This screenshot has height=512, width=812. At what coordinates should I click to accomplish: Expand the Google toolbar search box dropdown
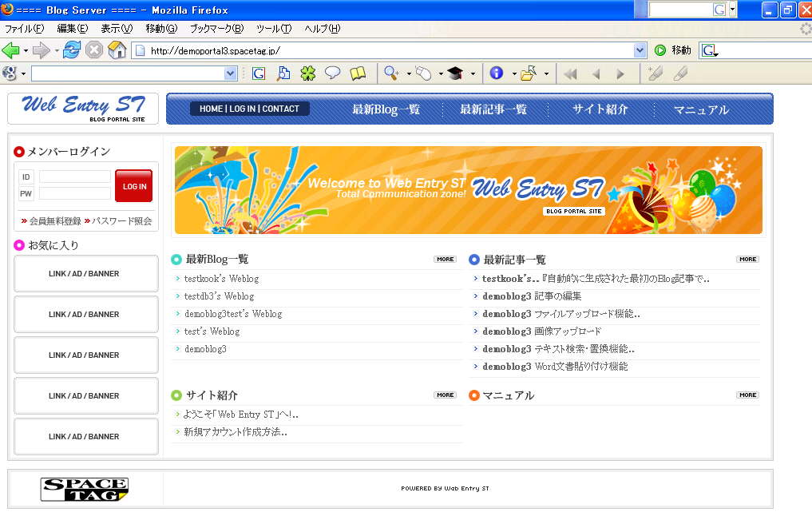click(231, 73)
